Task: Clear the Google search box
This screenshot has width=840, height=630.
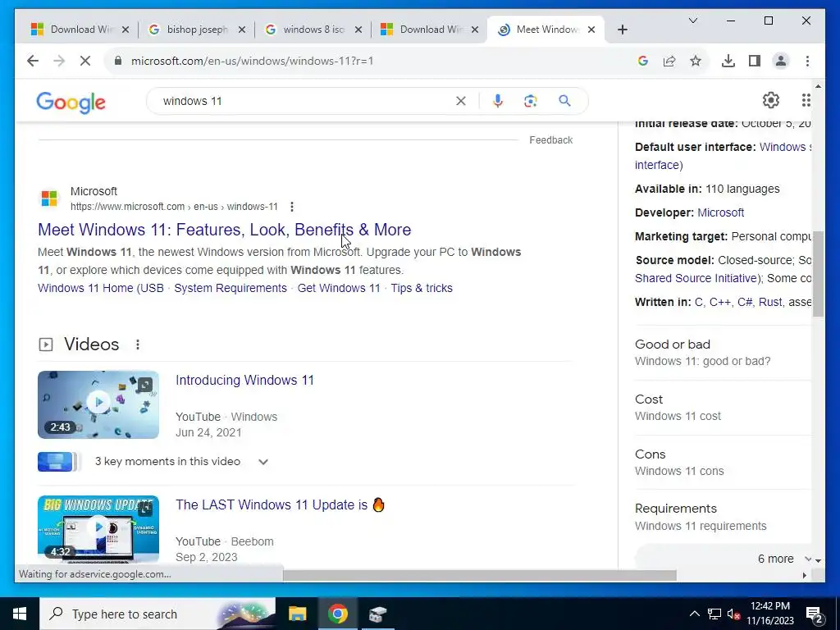Action: pyautogui.click(x=461, y=101)
